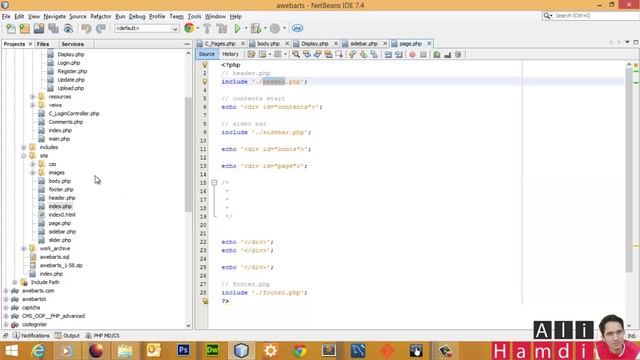This screenshot has width=640, height=360.
Task: Click the Shift Line Left icon
Action: [x=388, y=54]
